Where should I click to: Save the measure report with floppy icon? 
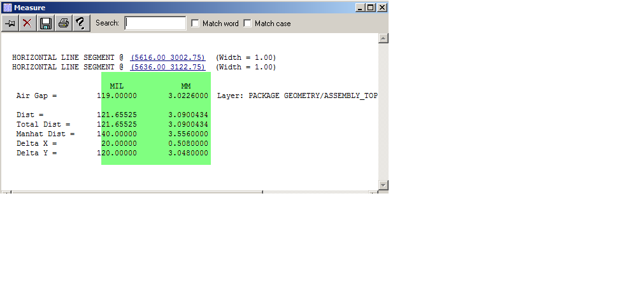click(x=46, y=23)
